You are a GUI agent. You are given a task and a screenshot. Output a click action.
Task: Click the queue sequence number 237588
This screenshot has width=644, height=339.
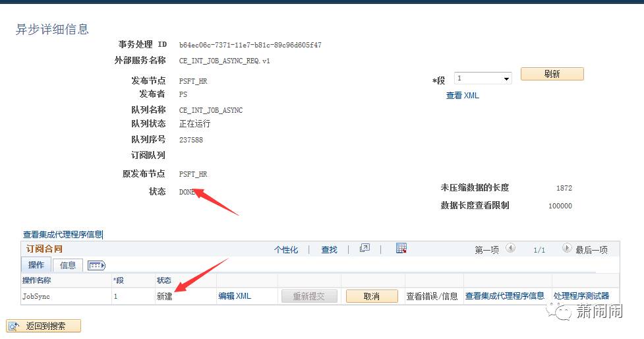tap(191, 140)
